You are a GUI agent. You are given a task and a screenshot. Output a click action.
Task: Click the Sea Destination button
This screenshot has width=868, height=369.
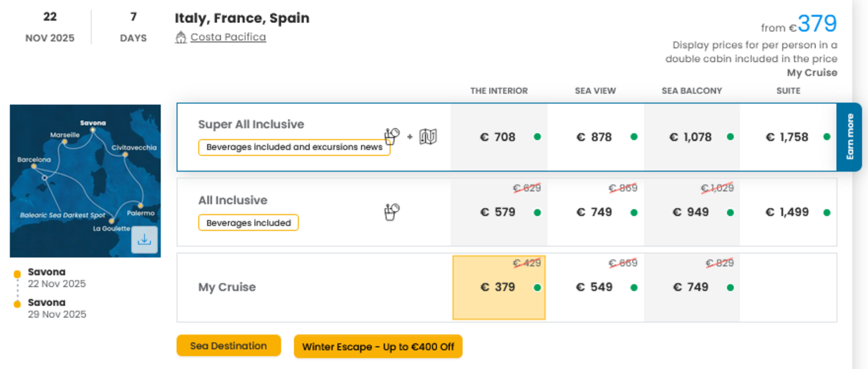[x=229, y=346]
